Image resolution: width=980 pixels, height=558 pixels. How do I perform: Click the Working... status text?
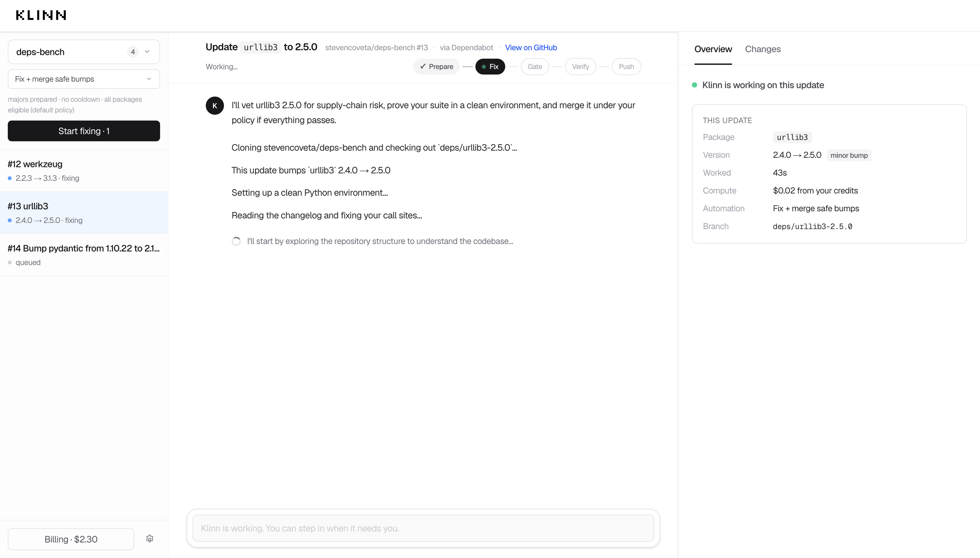222,67
